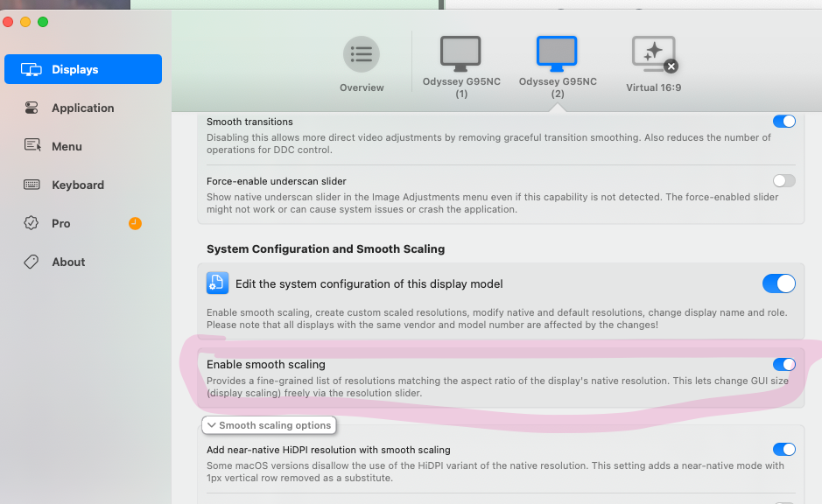Select the Virtual 16:9 display icon
Screen dimensions: 822x504
(x=653, y=53)
